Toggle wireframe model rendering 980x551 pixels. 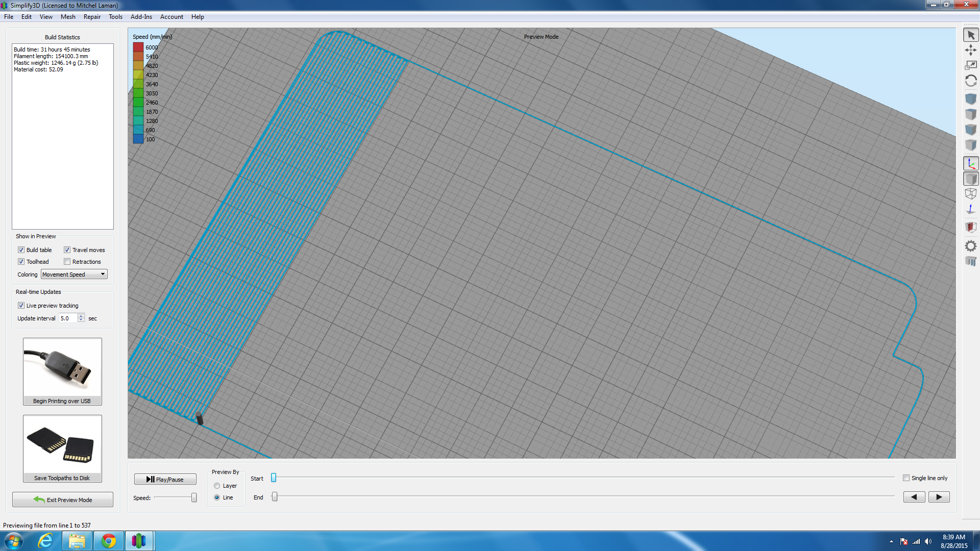click(x=971, y=194)
